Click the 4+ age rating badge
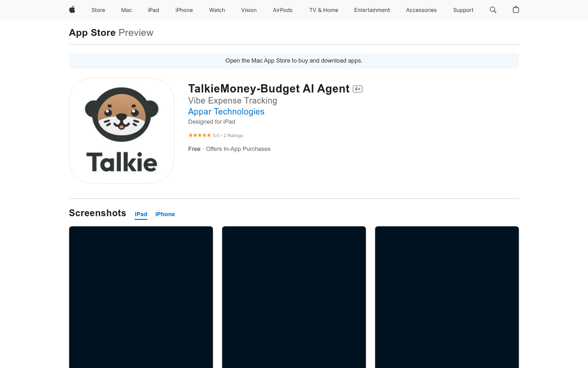Image resolution: width=588 pixels, height=368 pixels. 357,89
